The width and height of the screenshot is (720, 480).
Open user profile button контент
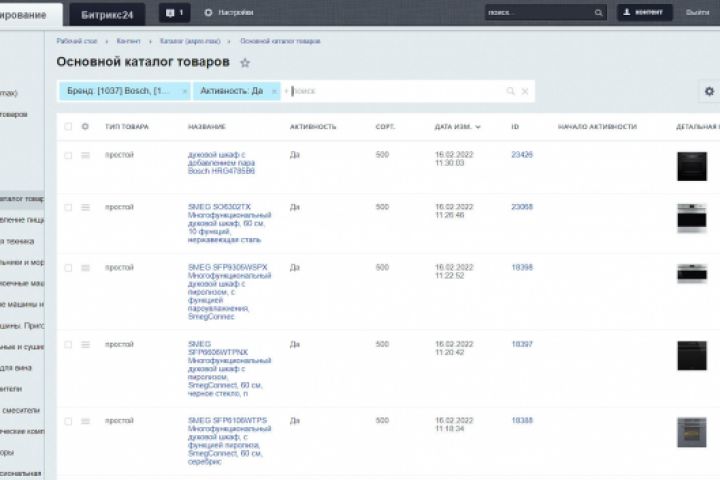[644, 12]
